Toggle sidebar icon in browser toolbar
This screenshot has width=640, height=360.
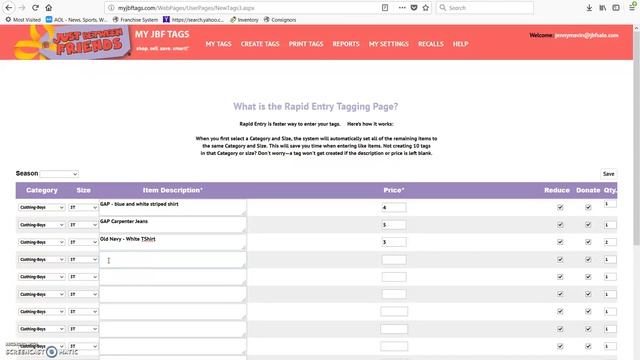616,8
